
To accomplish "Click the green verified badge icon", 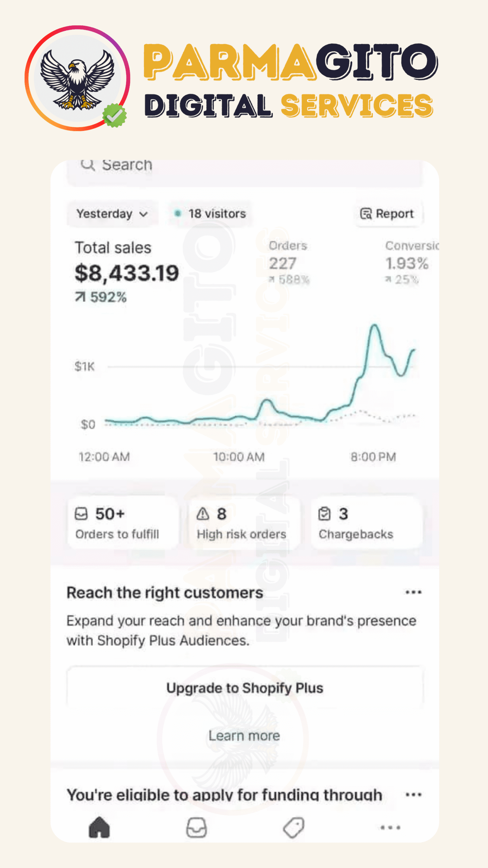I will pyautogui.click(x=115, y=116).
